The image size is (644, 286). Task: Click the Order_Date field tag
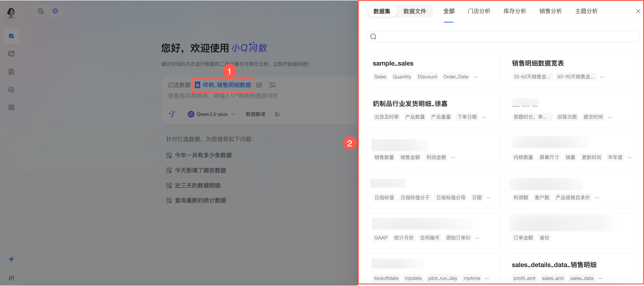(x=456, y=77)
